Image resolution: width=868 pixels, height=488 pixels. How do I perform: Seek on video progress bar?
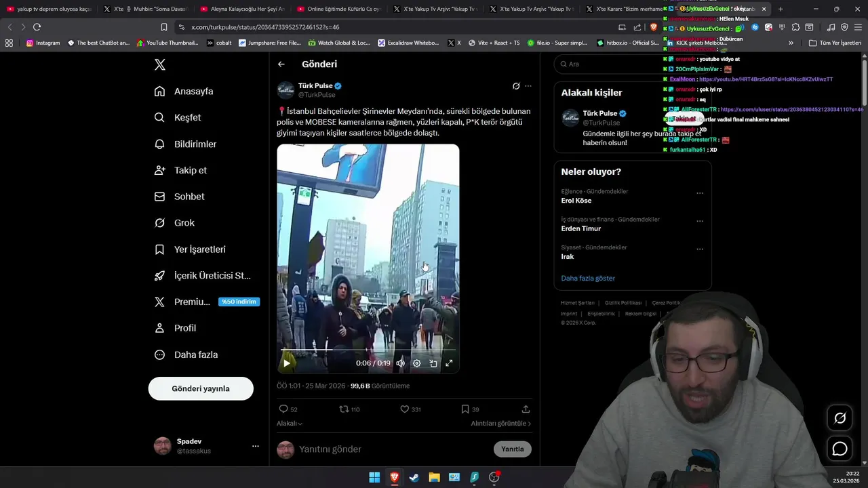click(368, 350)
